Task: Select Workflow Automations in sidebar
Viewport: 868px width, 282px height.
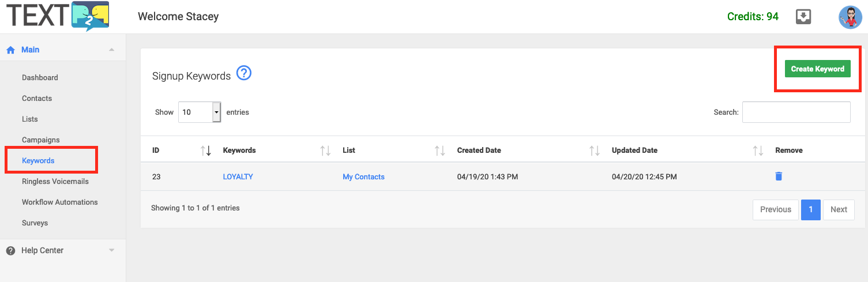Action: (x=60, y=202)
